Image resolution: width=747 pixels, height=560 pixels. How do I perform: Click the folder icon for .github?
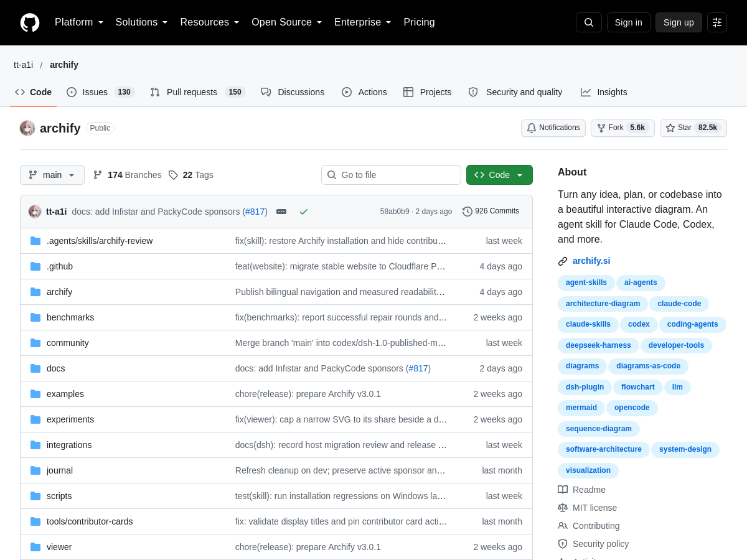click(x=35, y=266)
